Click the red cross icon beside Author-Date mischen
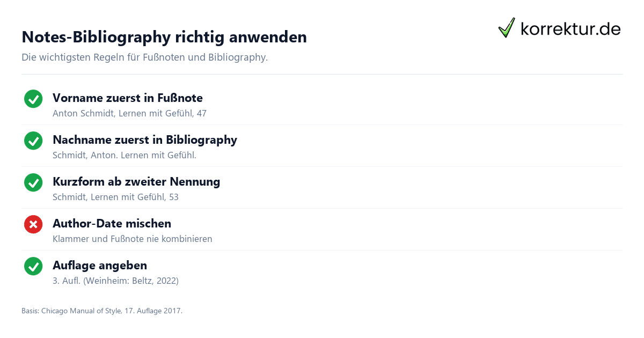The width and height of the screenshot is (644, 338). [33, 224]
